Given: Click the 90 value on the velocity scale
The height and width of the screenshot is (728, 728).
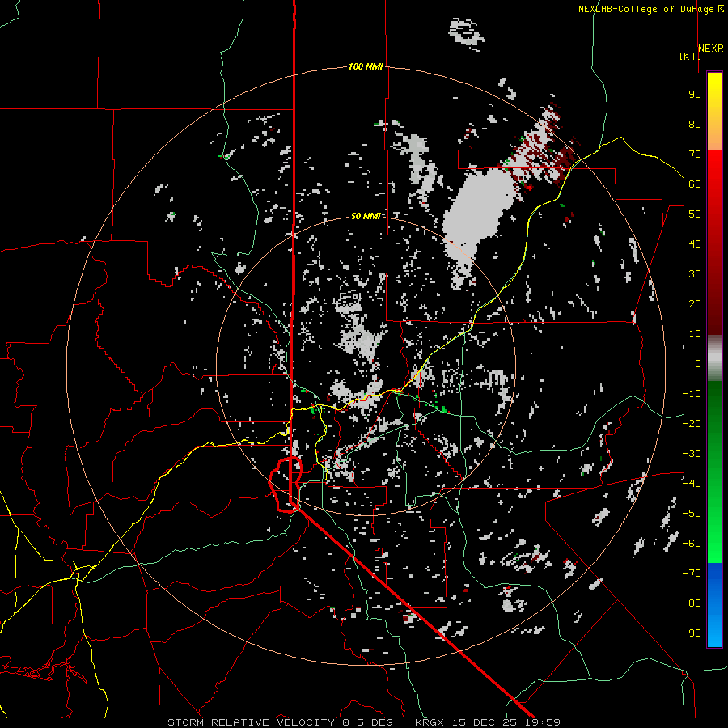Looking at the screenshot, I should tap(695, 95).
